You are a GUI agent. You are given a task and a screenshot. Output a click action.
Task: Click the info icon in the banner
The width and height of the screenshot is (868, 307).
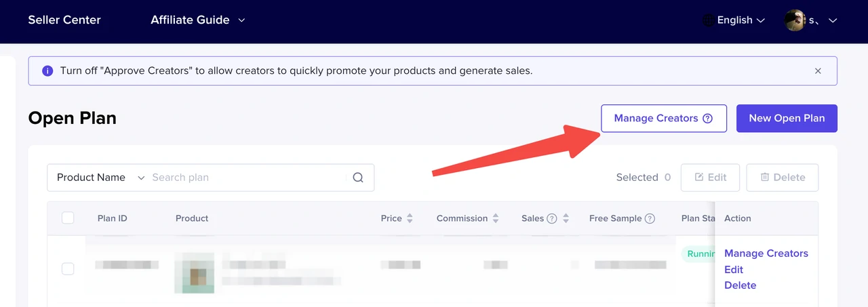pos(47,70)
